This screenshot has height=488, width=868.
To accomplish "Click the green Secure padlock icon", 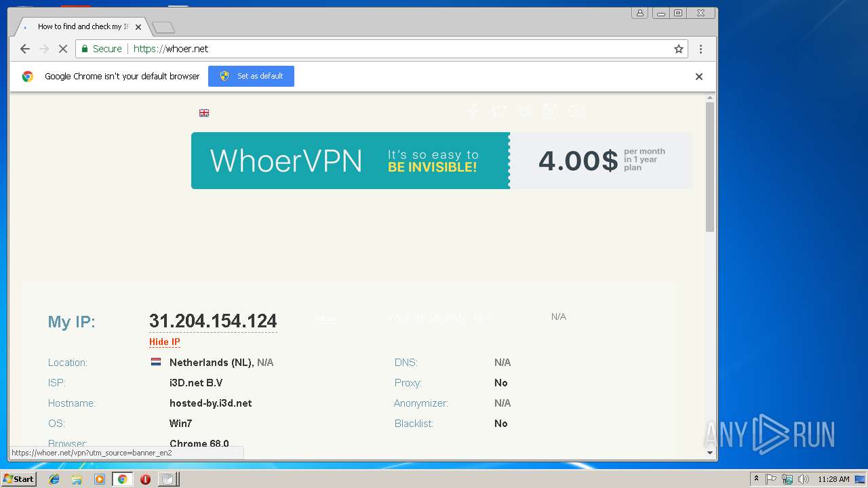I will click(85, 49).
